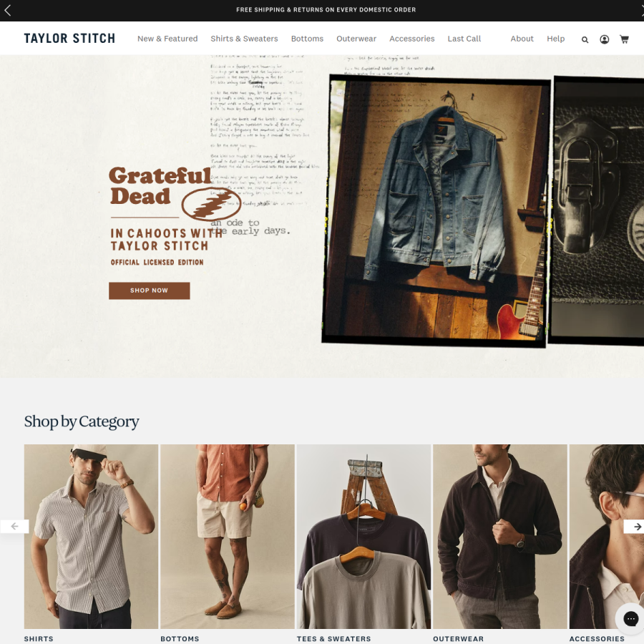Screen dimensions: 644x644
Task: Open Accessories menu
Action: [x=411, y=39]
